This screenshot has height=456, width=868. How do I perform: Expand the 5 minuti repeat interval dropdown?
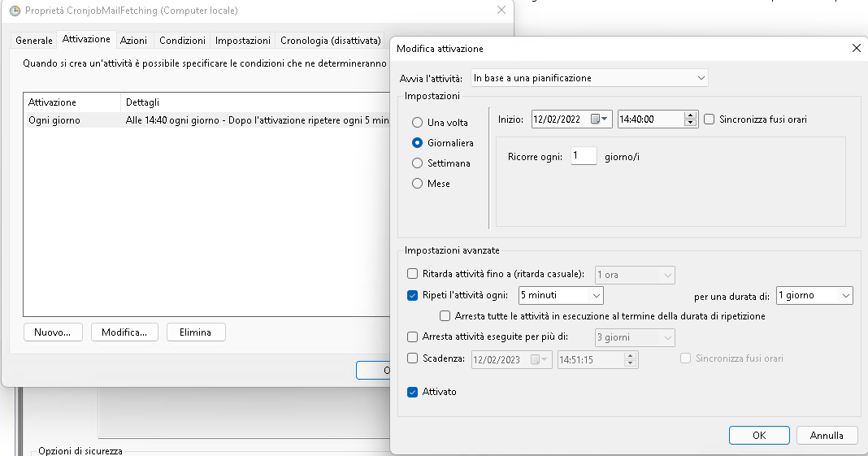(x=561, y=295)
